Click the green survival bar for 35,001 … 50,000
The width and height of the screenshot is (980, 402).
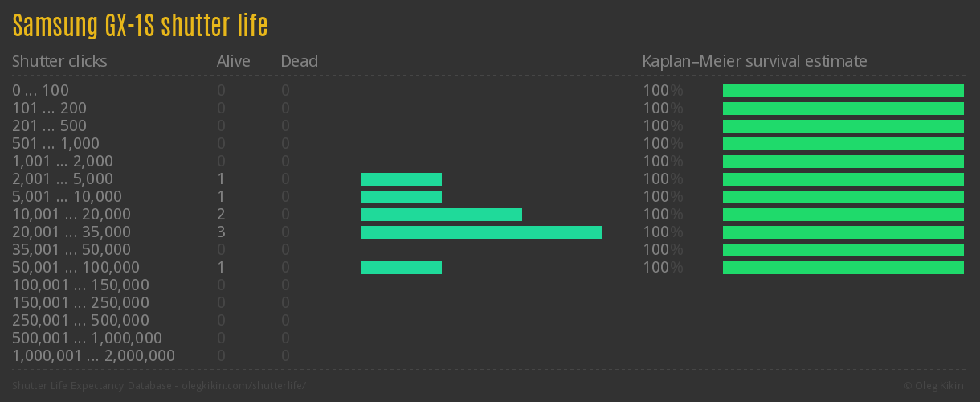(843, 250)
